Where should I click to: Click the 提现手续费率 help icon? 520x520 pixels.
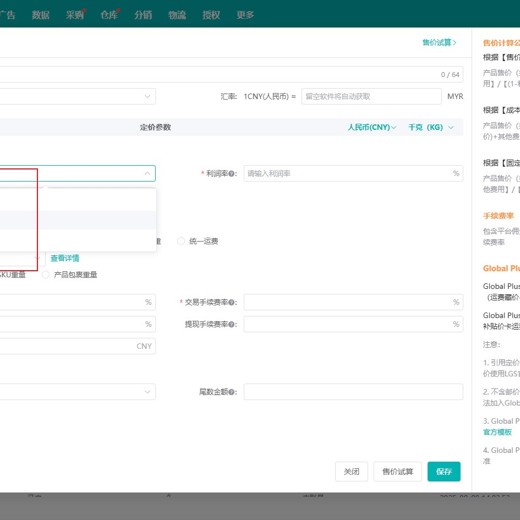click(231, 324)
